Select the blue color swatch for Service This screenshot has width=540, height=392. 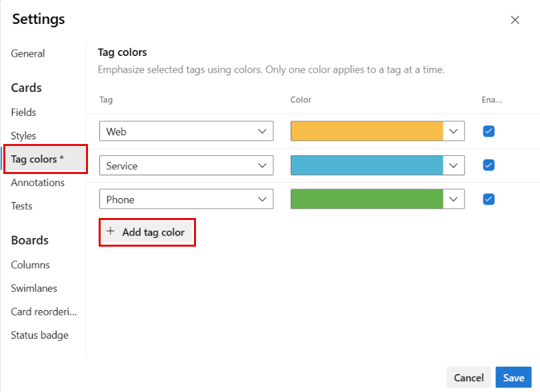[x=367, y=165]
